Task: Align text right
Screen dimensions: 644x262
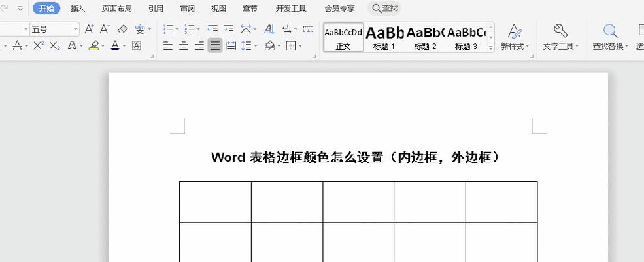Action: tap(199, 45)
